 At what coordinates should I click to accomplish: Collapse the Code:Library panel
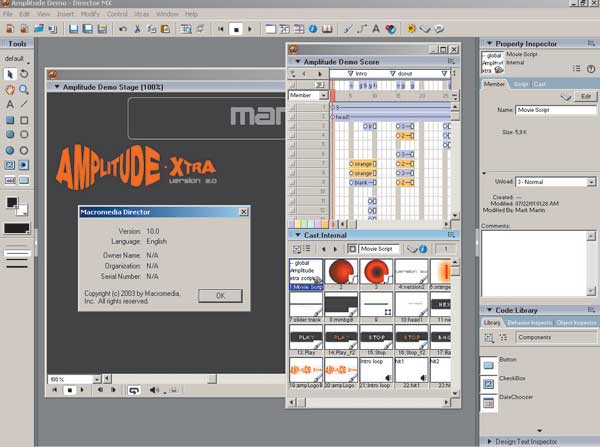coord(489,310)
